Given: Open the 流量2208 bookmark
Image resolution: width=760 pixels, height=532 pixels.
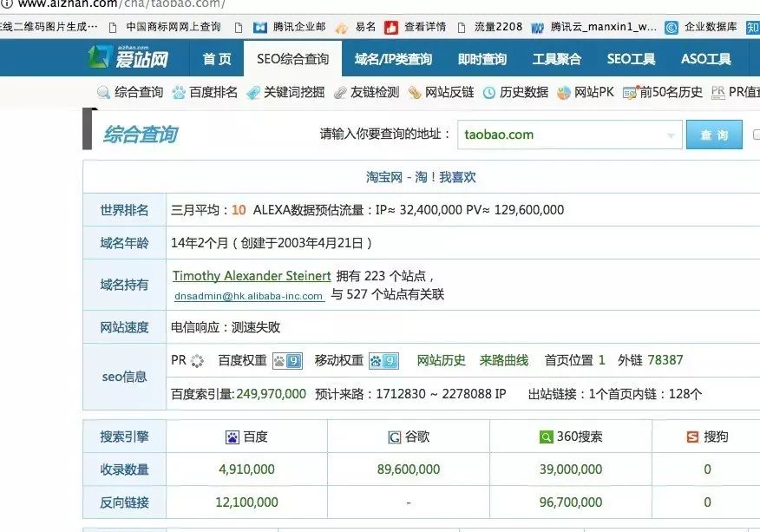Looking at the screenshot, I should click(498, 27).
